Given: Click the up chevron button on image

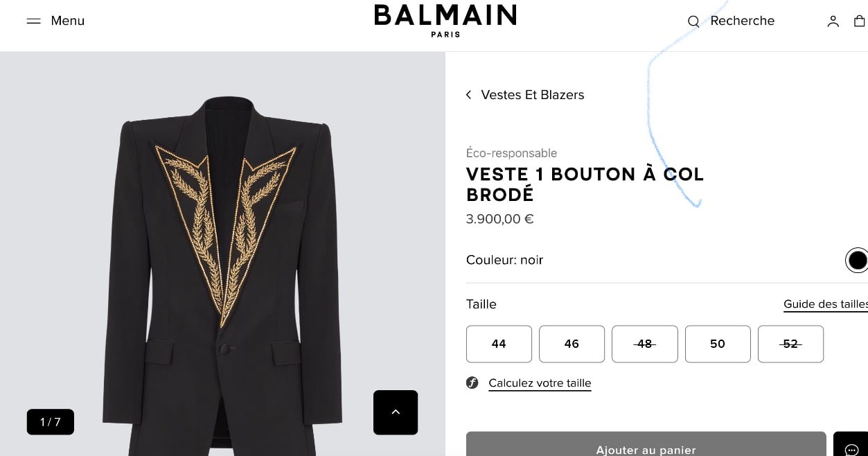Looking at the screenshot, I should (x=396, y=412).
